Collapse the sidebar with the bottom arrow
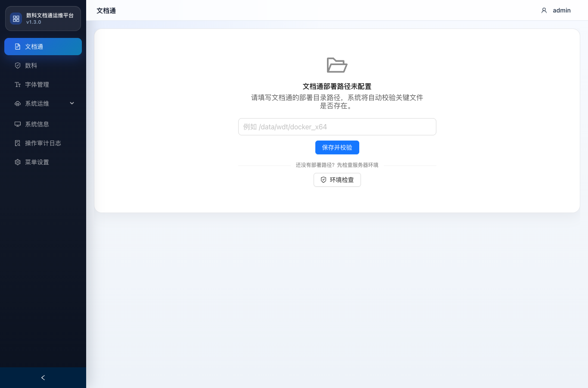Image resolution: width=588 pixels, height=388 pixels. click(x=43, y=378)
